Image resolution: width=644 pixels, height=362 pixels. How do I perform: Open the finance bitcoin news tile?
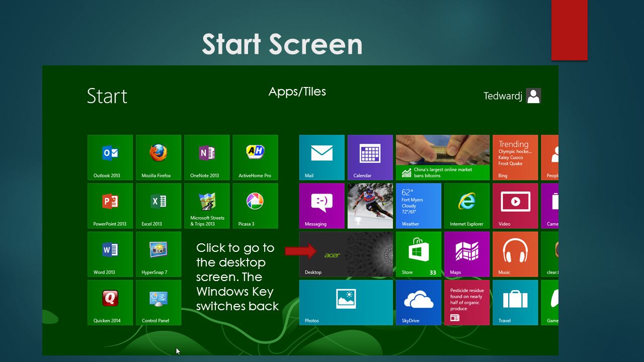pyautogui.click(x=443, y=157)
